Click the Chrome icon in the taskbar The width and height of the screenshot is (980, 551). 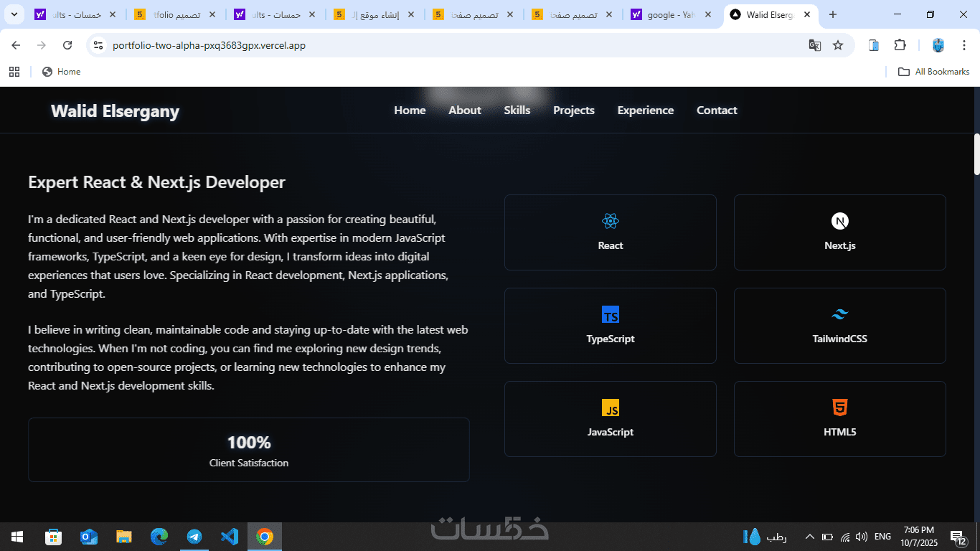pyautogui.click(x=265, y=537)
